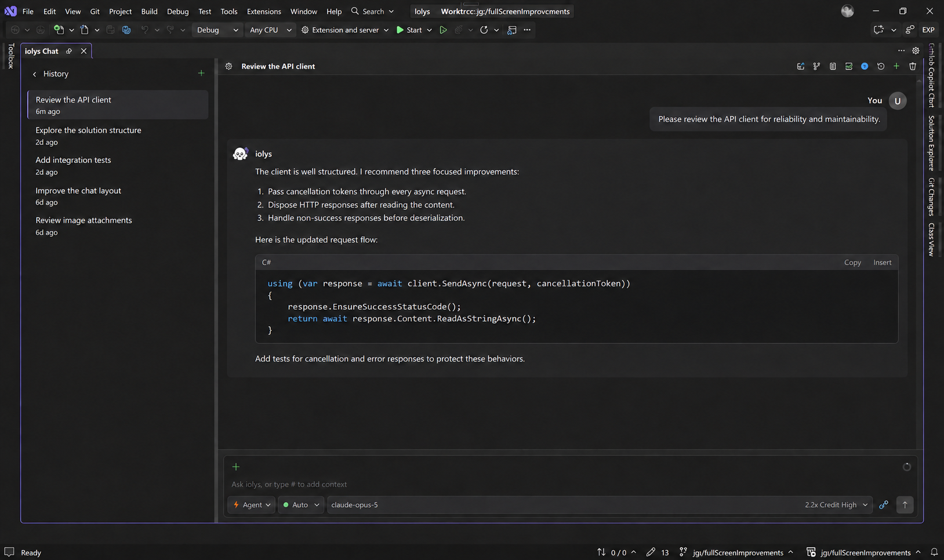Open the Build menu
Viewport: 944px width, 560px height.
[x=149, y=12]
